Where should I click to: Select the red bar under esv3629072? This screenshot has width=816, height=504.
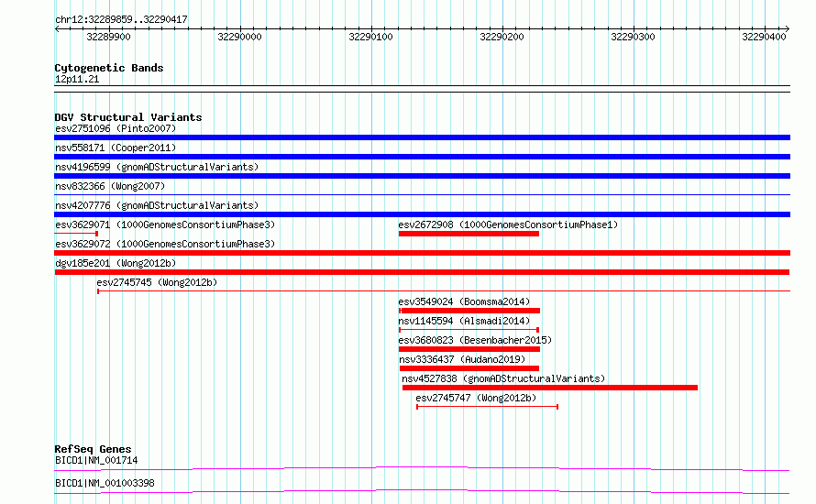coord(422,253)
